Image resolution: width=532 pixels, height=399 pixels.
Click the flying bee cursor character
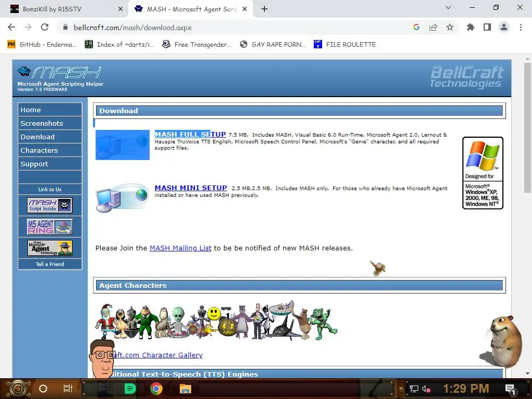click(378, 268)
